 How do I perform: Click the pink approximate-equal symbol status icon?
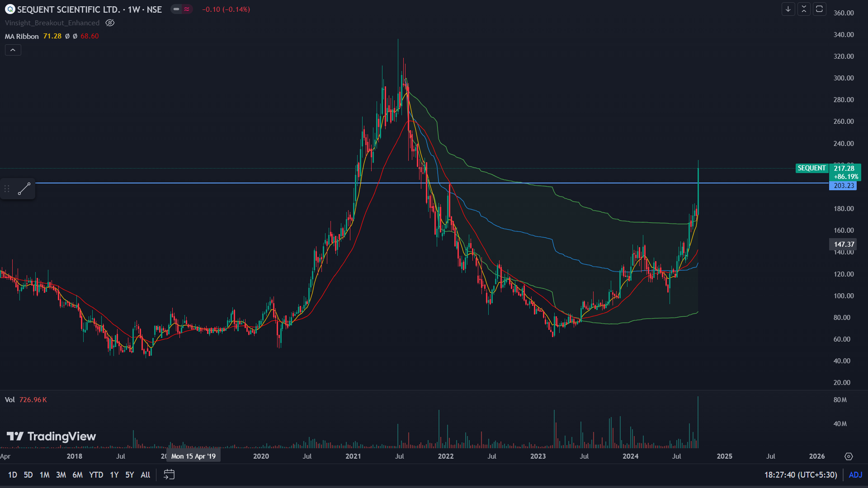pyautogui.click(x=187, y=9)
